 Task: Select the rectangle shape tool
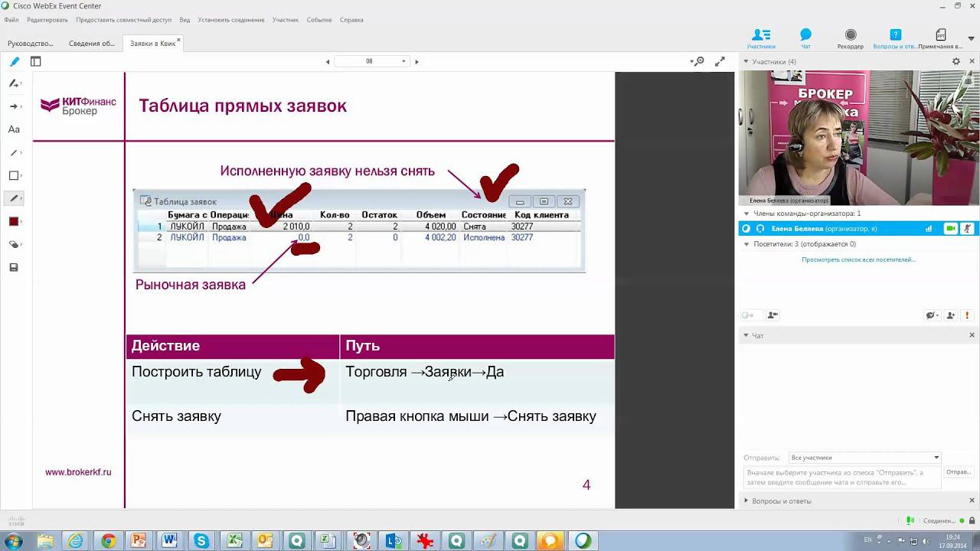point(14,175)
